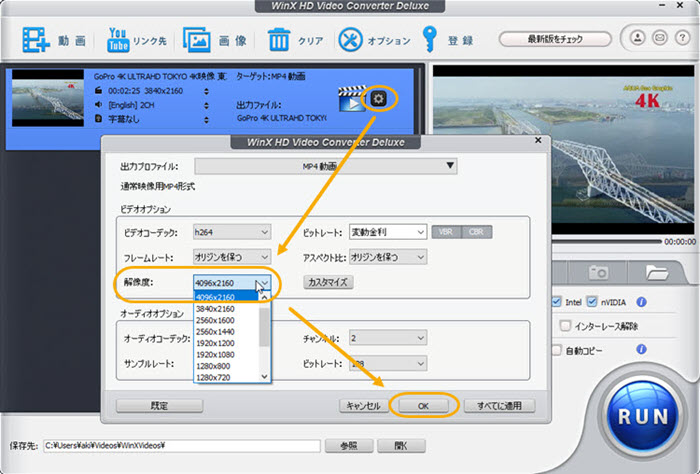This screenshot has width=700, height=474.
Task: Click the video preview image
Action: tap(563, 150)
